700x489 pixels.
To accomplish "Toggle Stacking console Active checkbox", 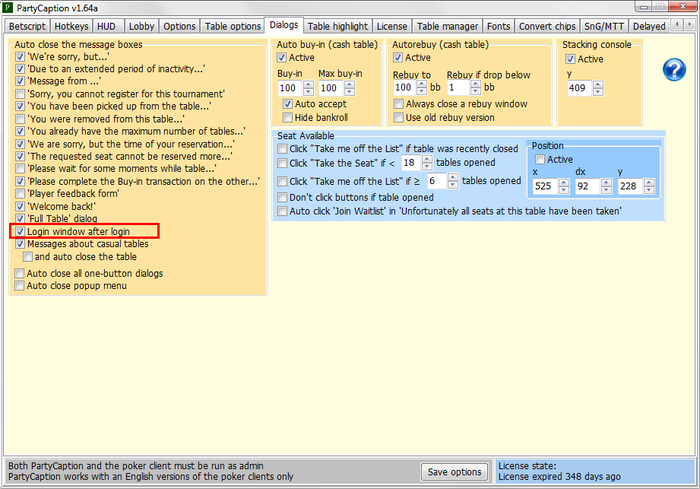I will (571, 59).
